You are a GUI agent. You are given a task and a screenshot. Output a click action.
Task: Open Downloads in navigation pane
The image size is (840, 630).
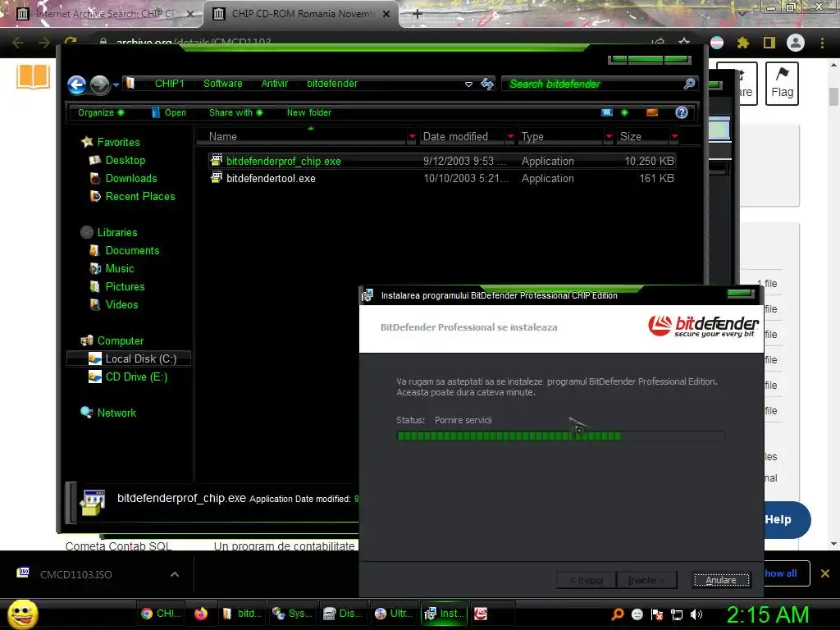(130, 178)
